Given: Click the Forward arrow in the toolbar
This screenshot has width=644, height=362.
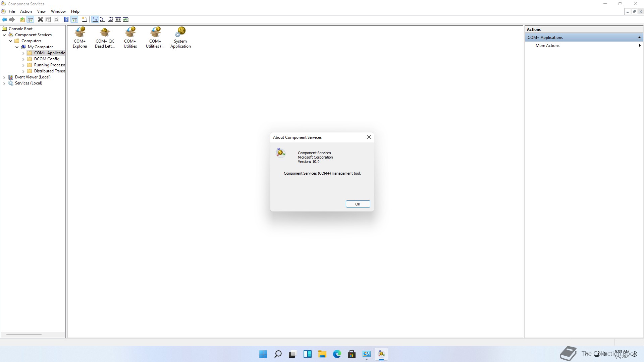Looking at the screenshot, I should 12,19.
